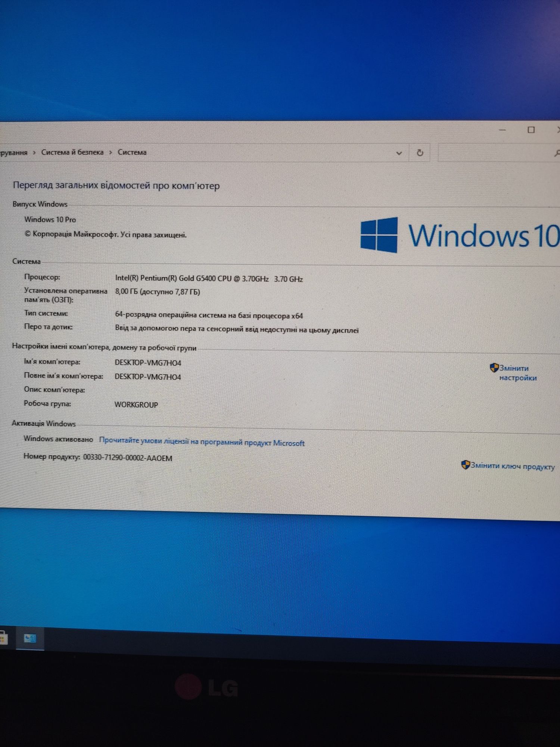The image size is (560, 747).
Task: Click the Control Panel search field
Action: pyautogui.click(x=498, y=153)
